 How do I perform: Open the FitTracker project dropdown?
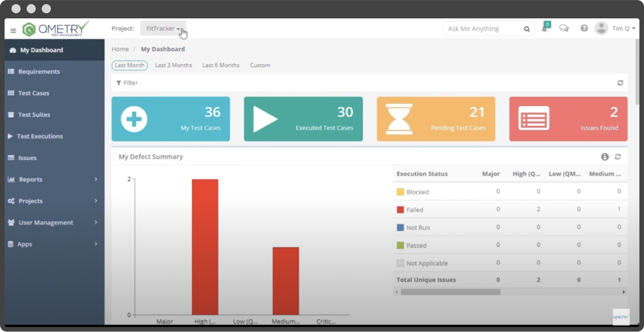pyautogui.click(x=163, y=28)
